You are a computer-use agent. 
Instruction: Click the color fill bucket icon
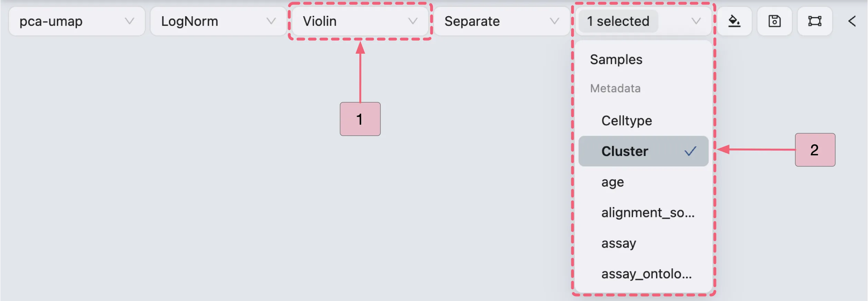click(x=734, y=21)
